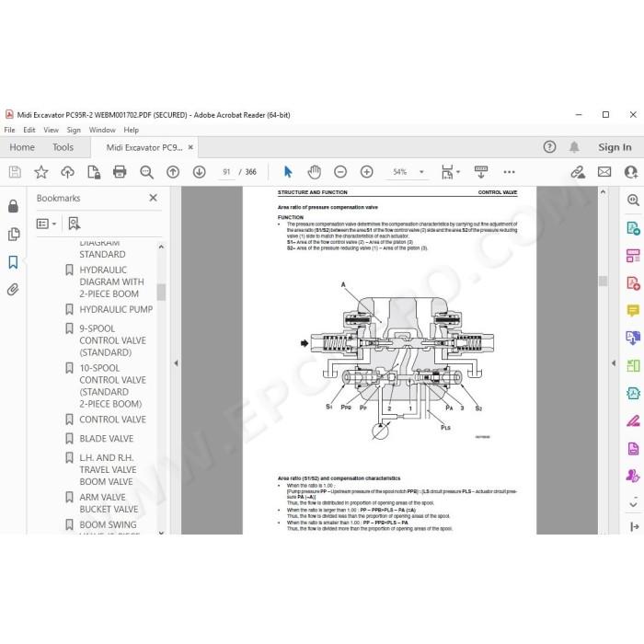Screen dimensions: 644x644
Task: Click the Save file icon
Action: [x=15, y=172]
